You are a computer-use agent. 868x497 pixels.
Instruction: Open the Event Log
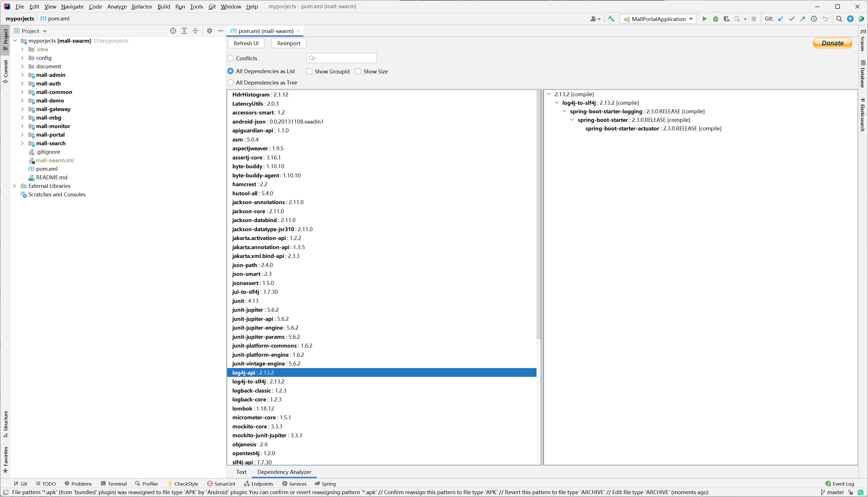[840, 484]
